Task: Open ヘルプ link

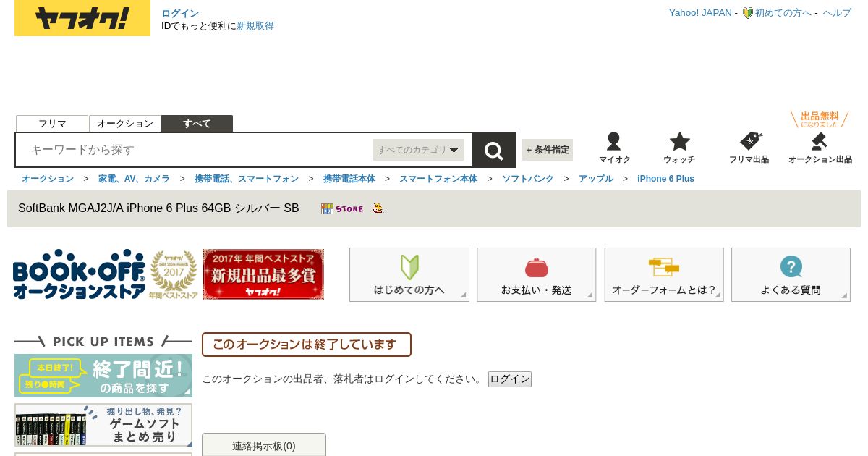Action: pyautogui.click(x=837, y=13)
